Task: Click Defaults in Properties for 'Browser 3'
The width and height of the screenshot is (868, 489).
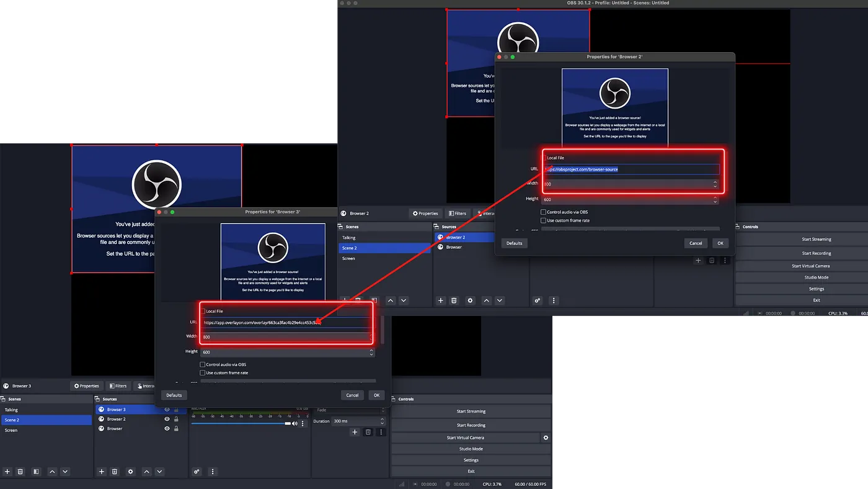Action: [x=174, y=395]
